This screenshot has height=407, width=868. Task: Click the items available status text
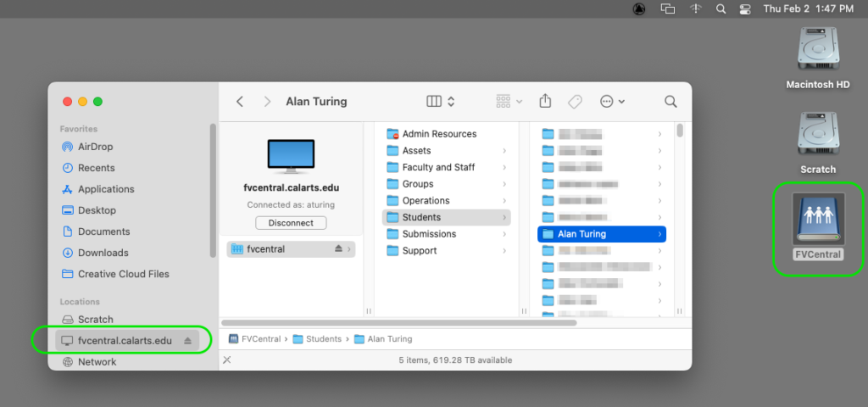(455, 360)
